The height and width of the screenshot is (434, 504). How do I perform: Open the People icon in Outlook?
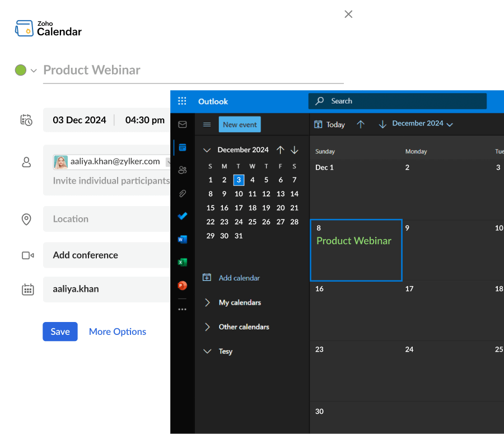(182, 170)
